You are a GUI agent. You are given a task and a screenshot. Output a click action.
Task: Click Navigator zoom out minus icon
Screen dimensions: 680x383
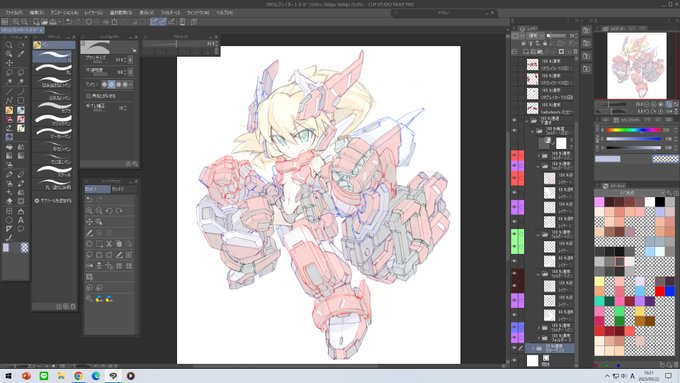647,105
